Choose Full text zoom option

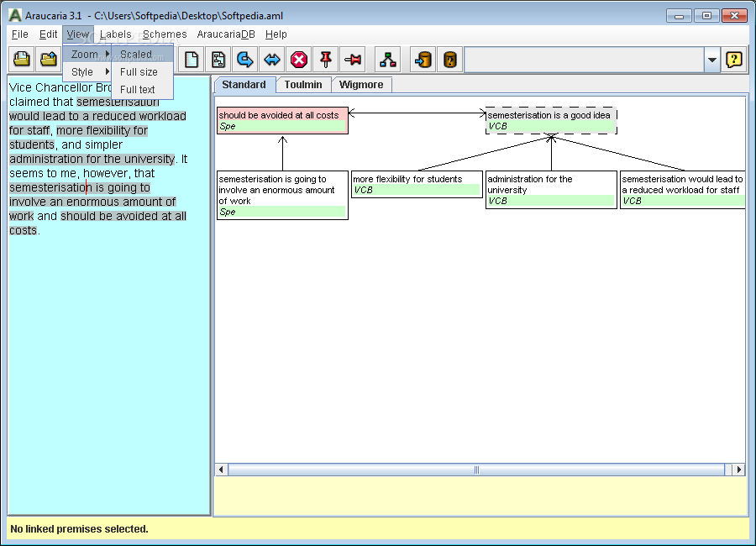(x=142, y=89)
